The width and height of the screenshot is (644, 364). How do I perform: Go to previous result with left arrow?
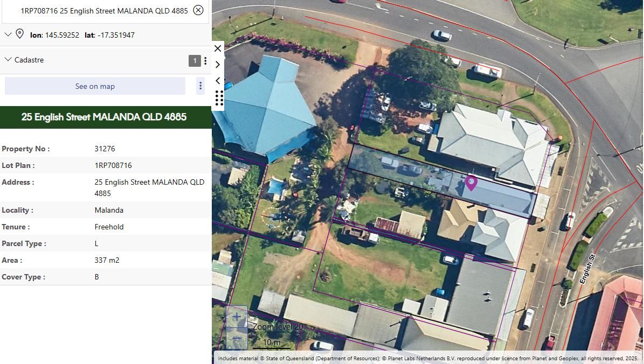(x=218, y=80)
